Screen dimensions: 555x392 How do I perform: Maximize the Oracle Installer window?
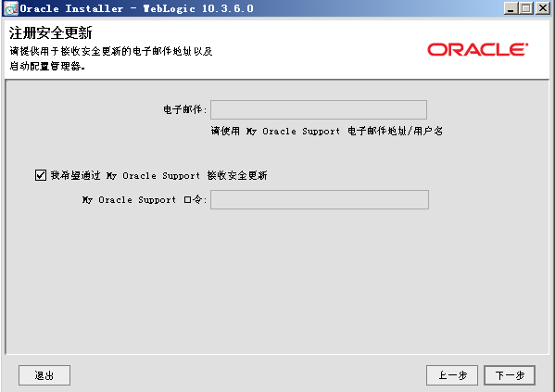click(x=526, y=8)
